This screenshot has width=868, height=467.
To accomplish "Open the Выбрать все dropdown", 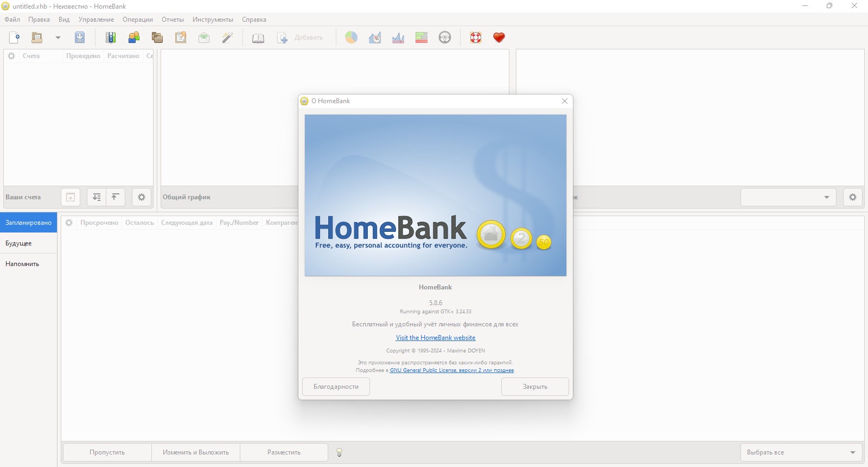I will tap(801, 452).
